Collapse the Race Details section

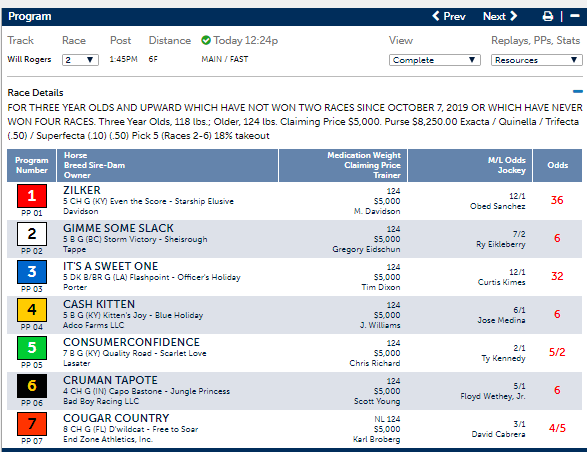(578, 91)
